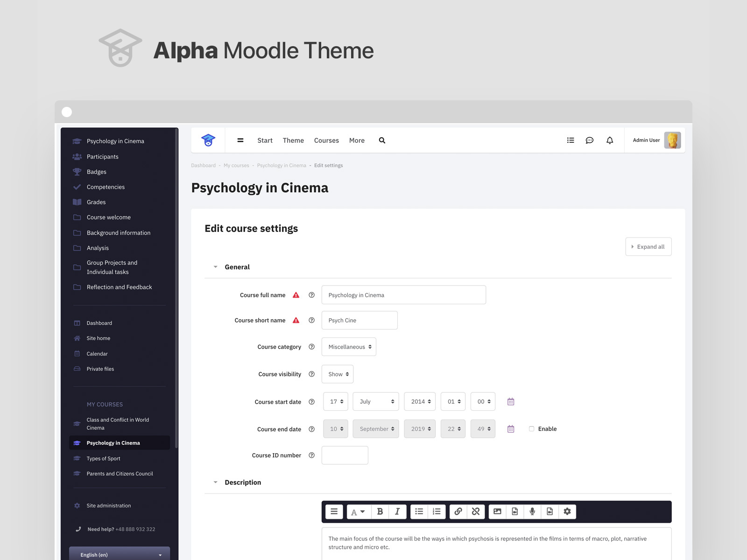The width and height of the screenshot is (747, 560).
Task: Select Grades in the course sidebar
Action: tap(96, 202)
